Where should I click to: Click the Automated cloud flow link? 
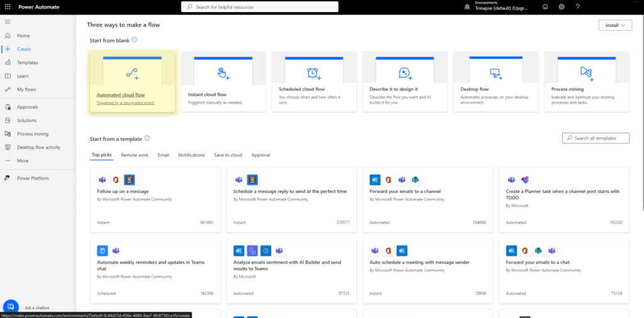pos(121,95)
